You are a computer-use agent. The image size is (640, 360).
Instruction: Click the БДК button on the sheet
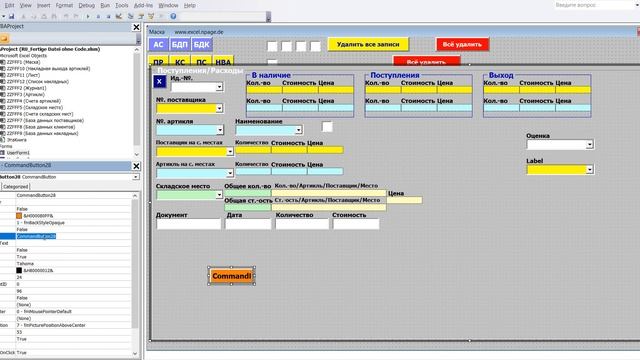pyautogui.click(x=201, y=44)
